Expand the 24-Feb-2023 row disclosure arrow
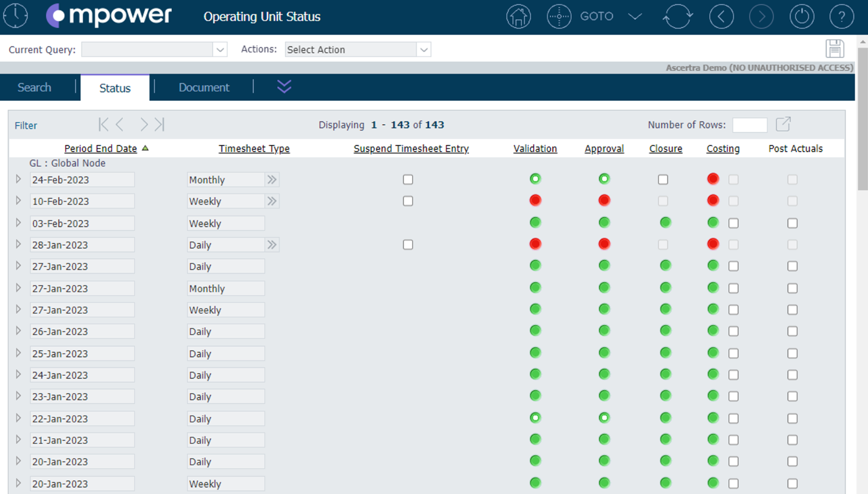 [x=18, y=180]
